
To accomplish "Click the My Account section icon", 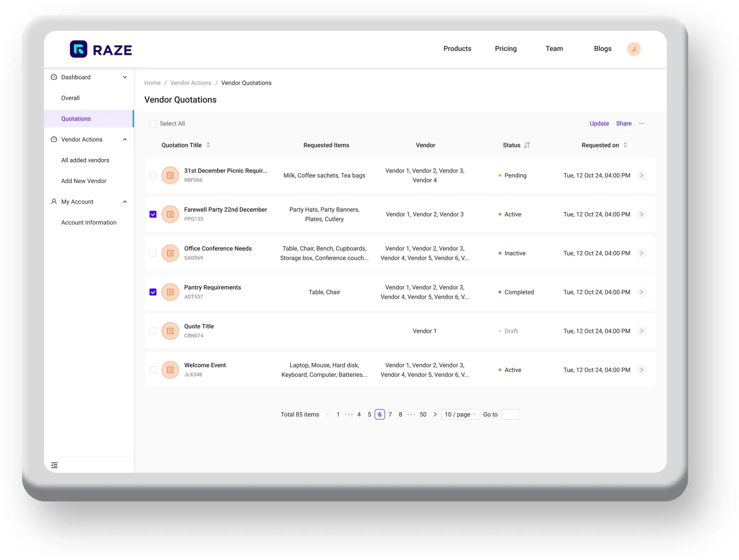I will pyautogui.click(x=54, y=202).
